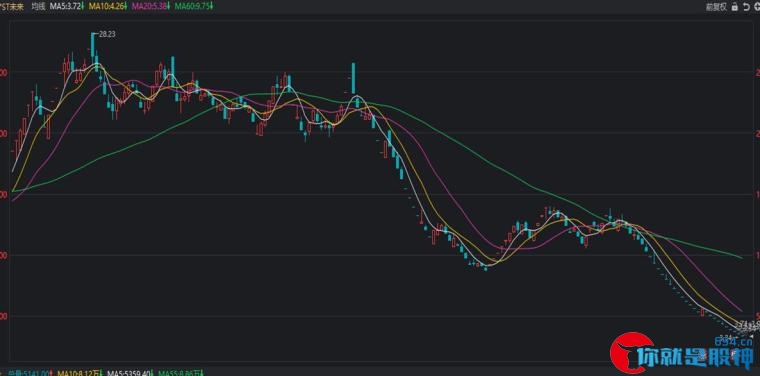Click the red bull logo watermark
760x376 pixels.
(630, 353)
